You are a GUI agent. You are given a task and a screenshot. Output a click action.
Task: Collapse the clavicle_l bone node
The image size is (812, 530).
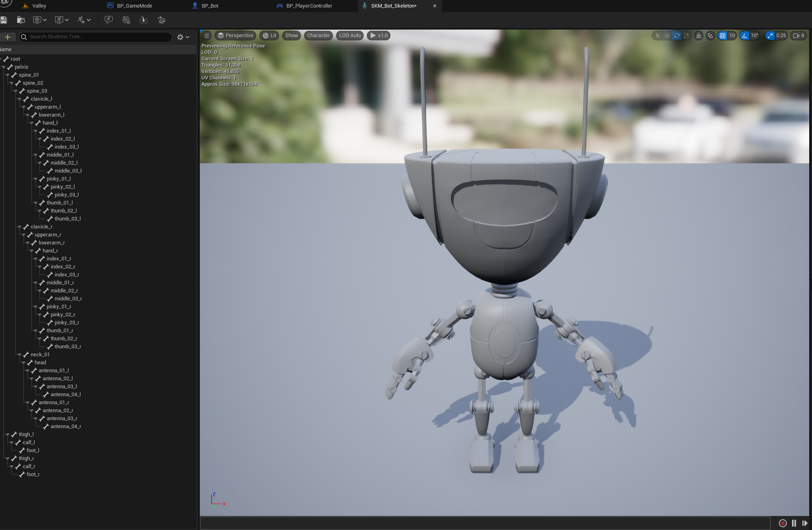(20, 99)
